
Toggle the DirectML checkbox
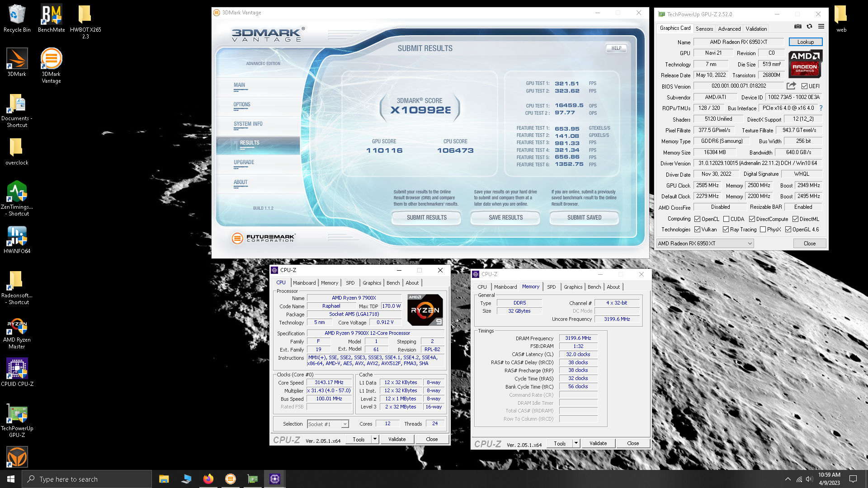pos(795,219)
